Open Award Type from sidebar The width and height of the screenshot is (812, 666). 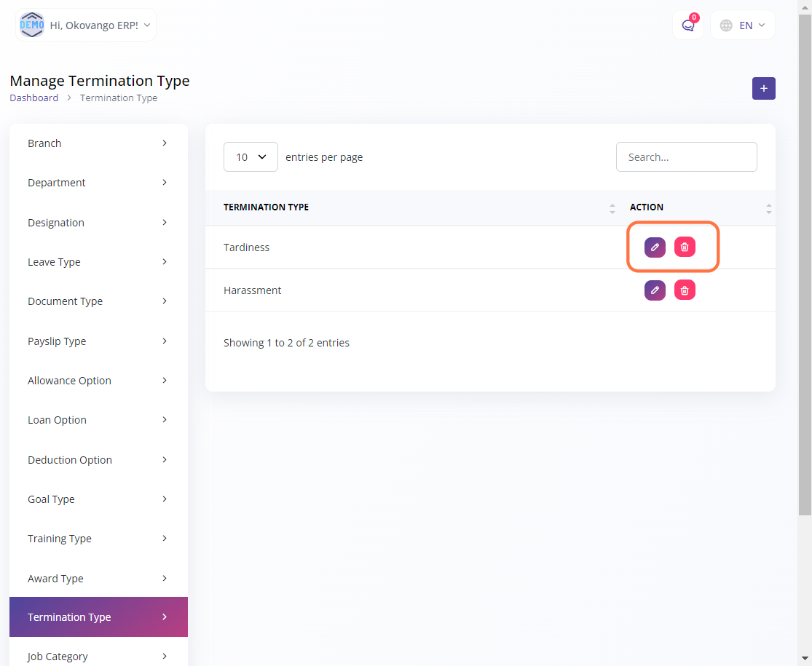(98, 579)
